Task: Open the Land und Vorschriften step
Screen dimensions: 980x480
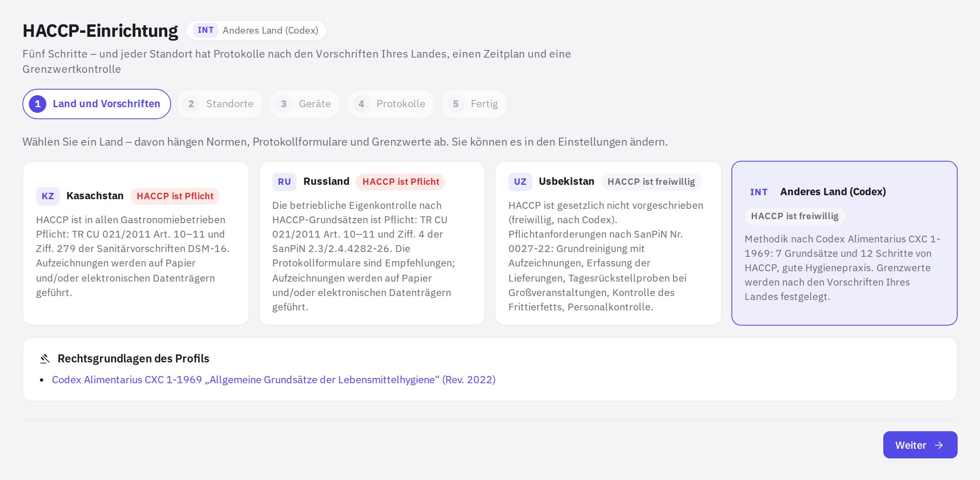Action: coord(97,104)
